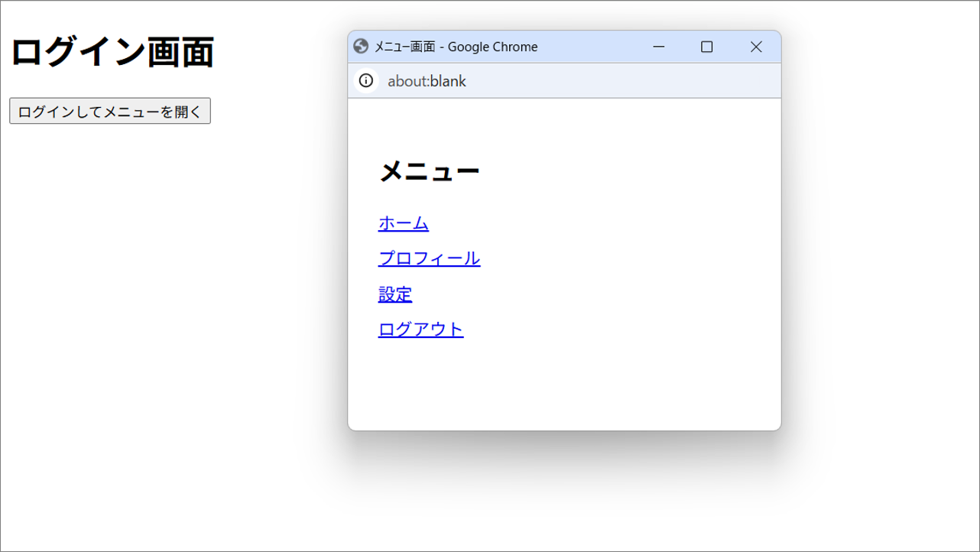Click the about:blank URL text
The width and height of the screenshot is (980, 552).
pyautogui.click(x=427, y=81)
